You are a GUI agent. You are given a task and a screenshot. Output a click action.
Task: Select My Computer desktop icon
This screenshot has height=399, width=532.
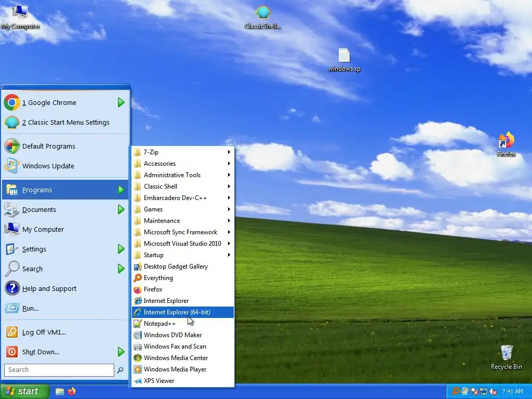coord(20,17)
